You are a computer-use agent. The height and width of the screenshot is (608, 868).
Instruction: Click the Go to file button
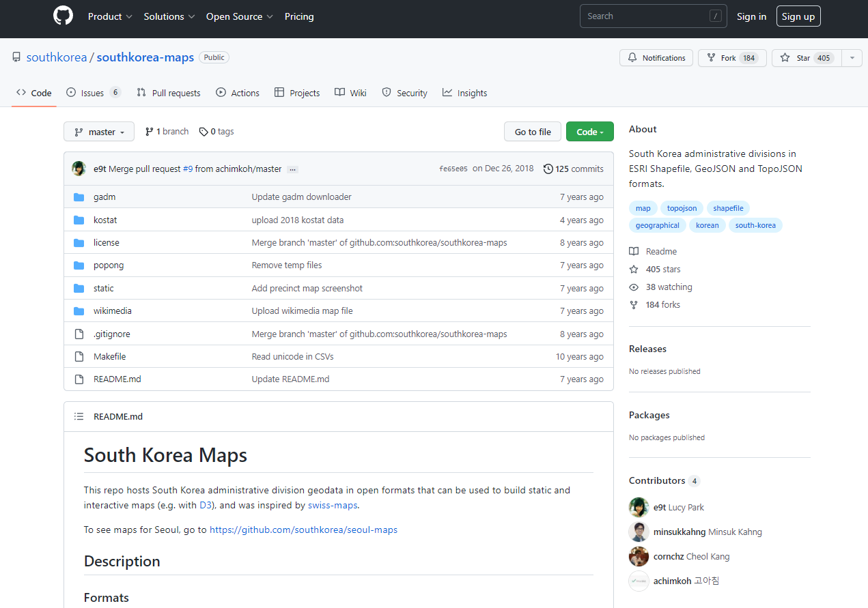coord(533,132)
